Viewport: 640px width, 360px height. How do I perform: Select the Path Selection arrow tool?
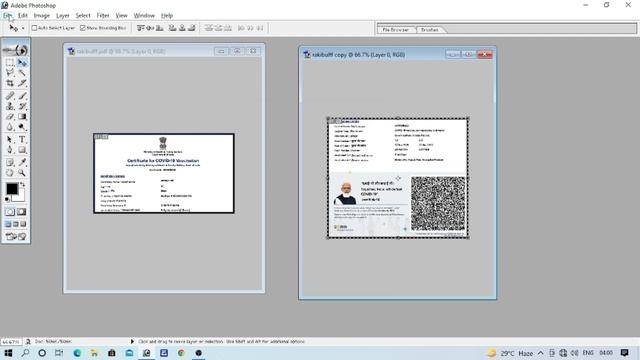point(10,140)
